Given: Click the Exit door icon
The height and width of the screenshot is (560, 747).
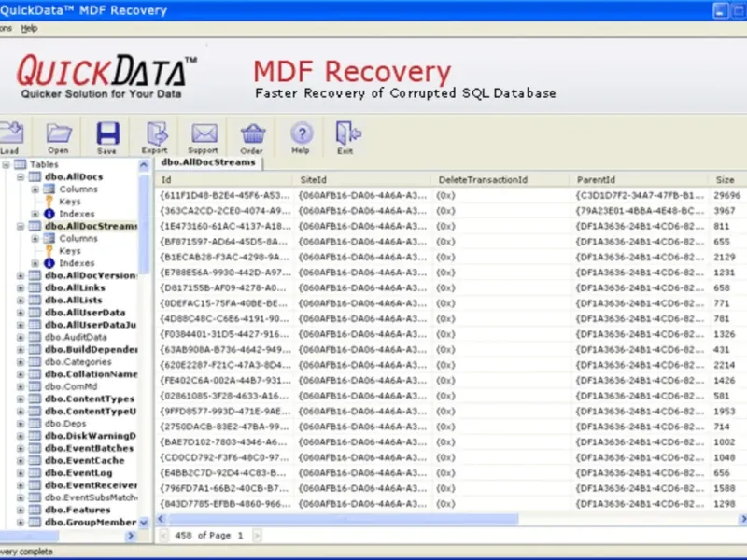Looking at the screenshot, I should [348, 133].
